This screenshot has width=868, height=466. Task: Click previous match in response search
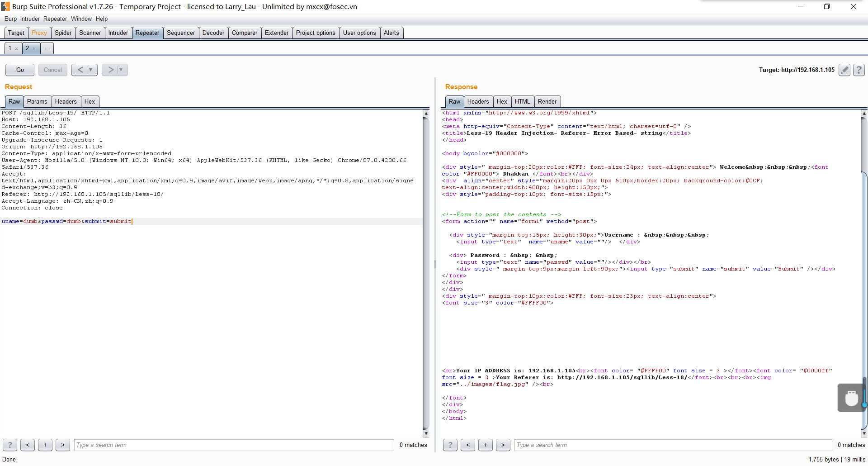468,445
